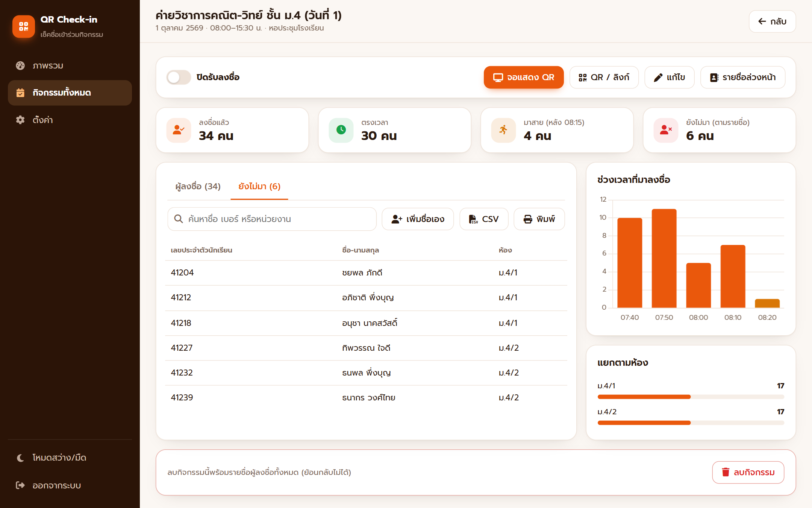The image size is (812, 508).
Task: Select the ยังไม่มา (6) tab
Action: pos(259,187)
